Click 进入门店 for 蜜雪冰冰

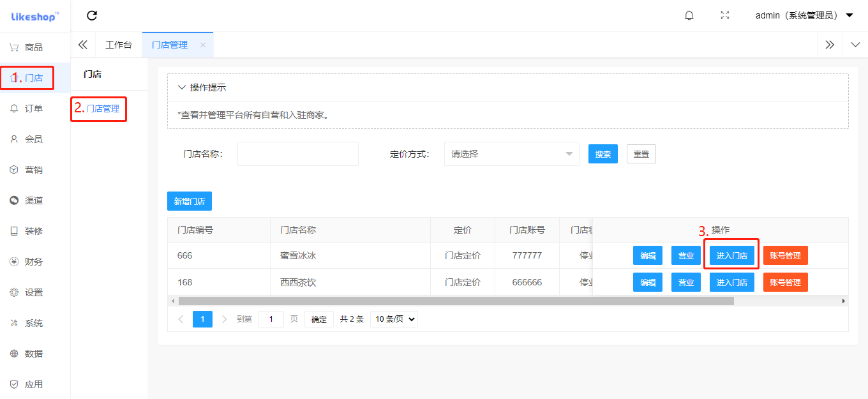[x=732, y=255]
